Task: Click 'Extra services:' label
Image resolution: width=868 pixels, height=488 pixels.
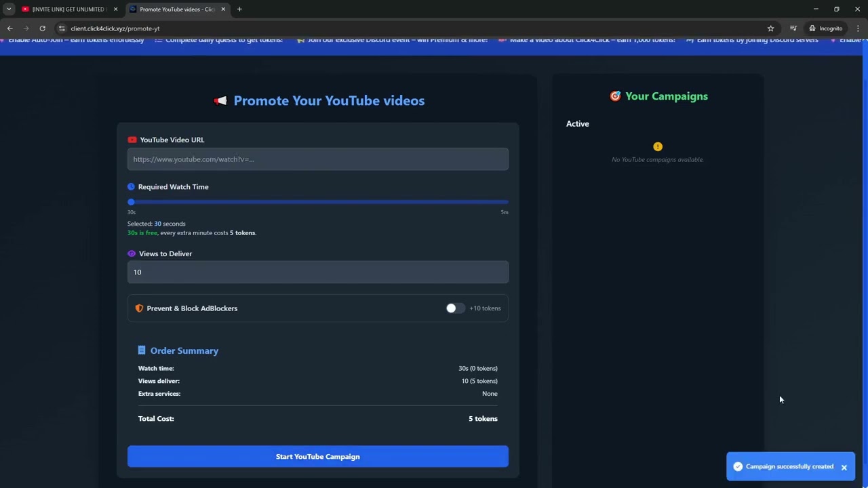Action: [159, 394]
